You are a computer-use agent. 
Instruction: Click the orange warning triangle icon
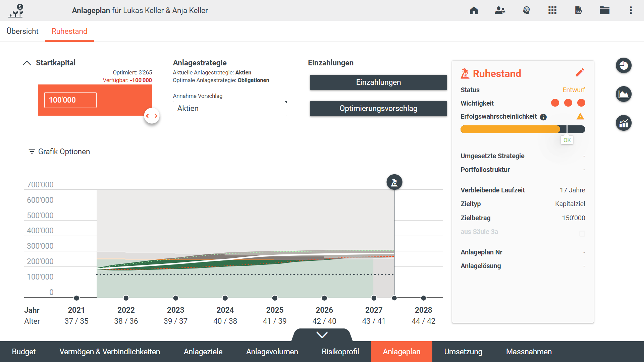pyautogui.click(x=580, y=116)
